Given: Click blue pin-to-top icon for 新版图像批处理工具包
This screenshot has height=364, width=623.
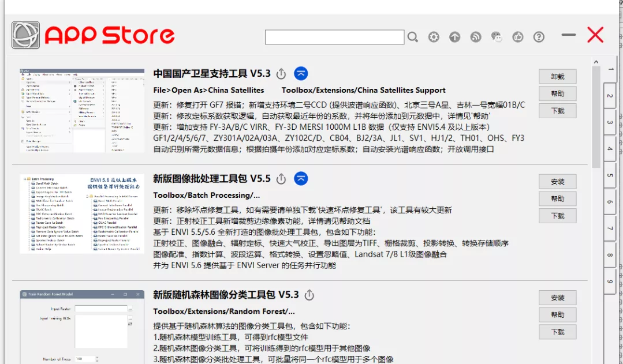Looking at the screenshot, I should pos(301,179).
